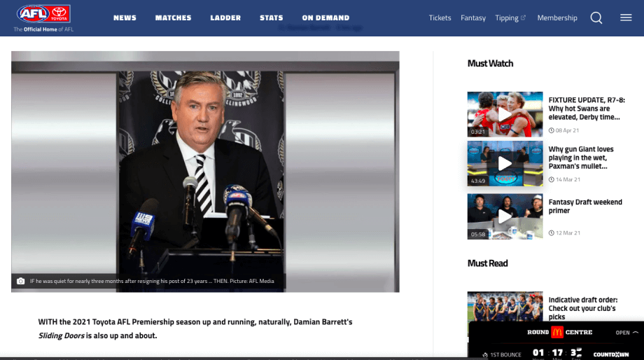
Task: Click the camera icon in photo caption
Action: (20, 281)
